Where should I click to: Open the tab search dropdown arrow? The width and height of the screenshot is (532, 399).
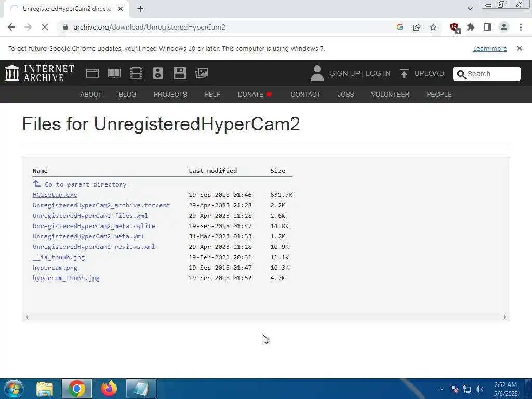[x=470, y=9]
